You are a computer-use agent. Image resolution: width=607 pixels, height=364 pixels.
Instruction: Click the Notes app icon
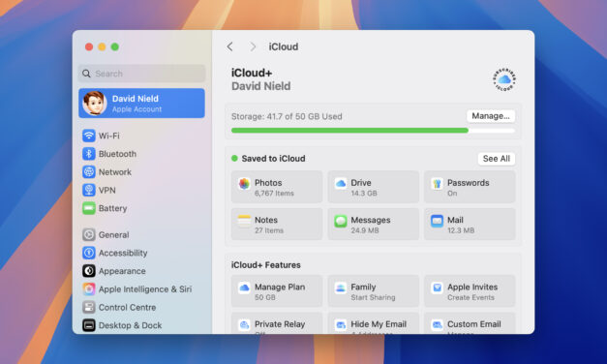244,221
